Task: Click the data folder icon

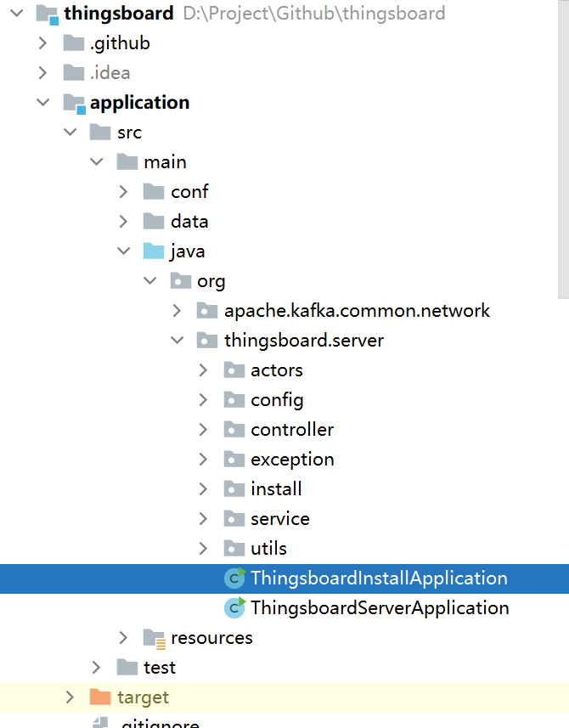Action: 154,222
